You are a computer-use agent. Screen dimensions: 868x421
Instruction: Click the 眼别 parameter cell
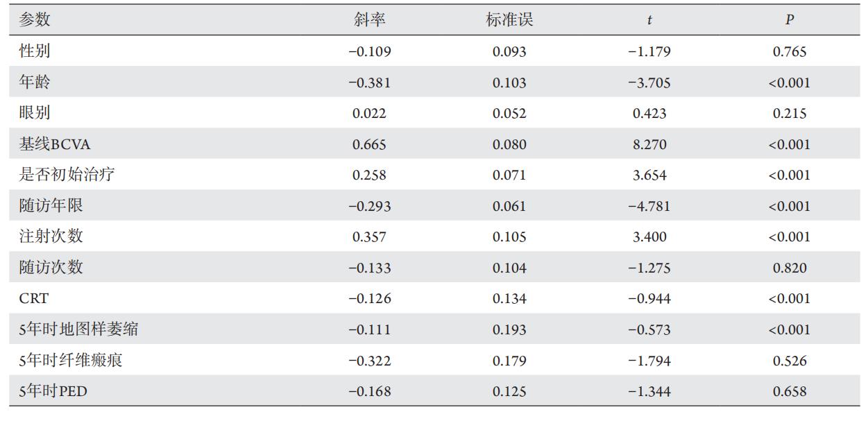tap(35, 113)
